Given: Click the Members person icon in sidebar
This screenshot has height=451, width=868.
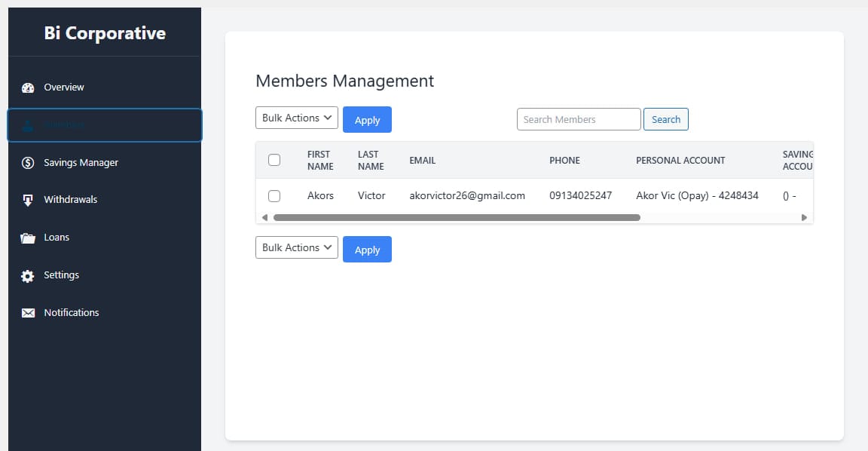Looking at the screenshot, I should (28, 125).
